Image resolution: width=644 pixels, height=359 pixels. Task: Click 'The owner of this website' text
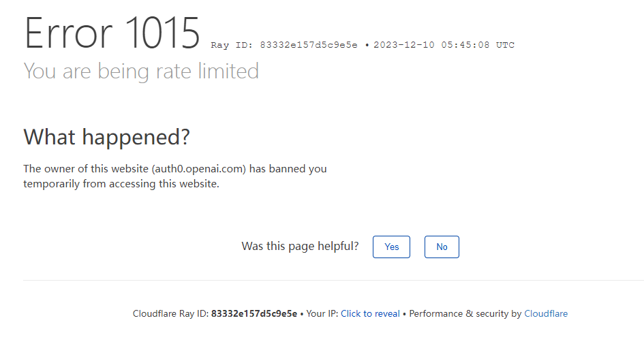(85, 169)
